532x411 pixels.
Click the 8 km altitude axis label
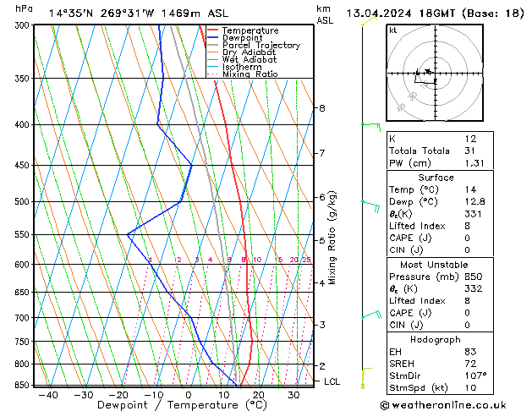tap(321, 108)
